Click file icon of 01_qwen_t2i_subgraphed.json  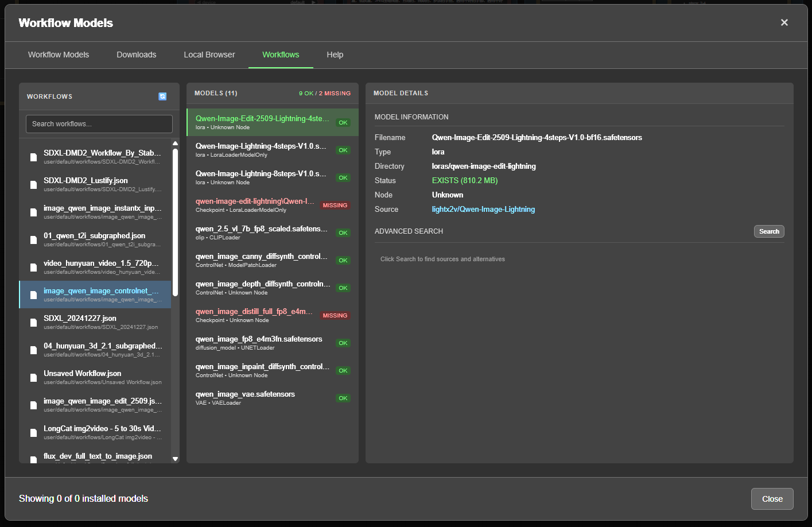tap(33, 240)
